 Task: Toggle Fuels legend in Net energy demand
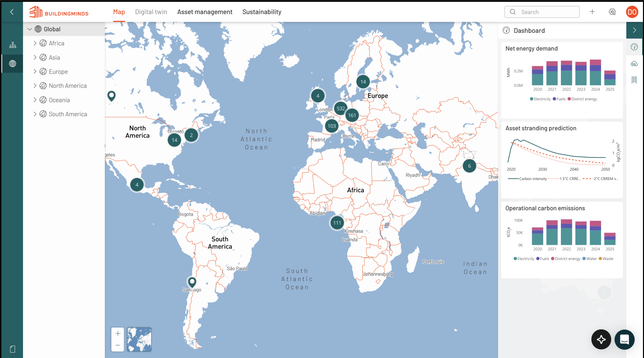click(x=559, y=99)
